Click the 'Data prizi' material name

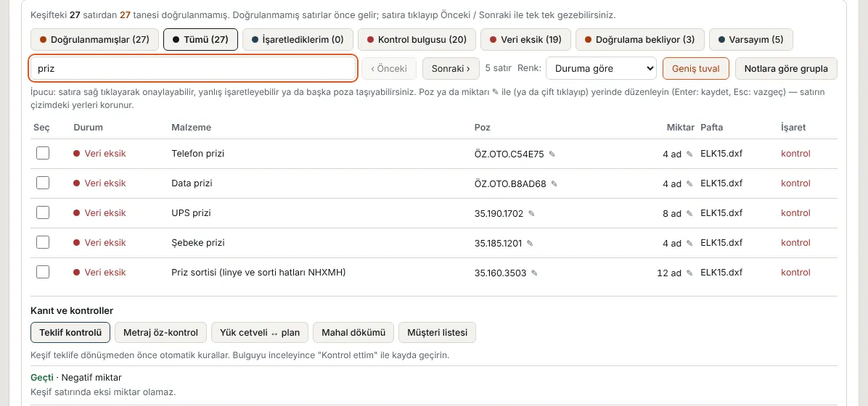pyautogui.click(x=192, y=183)
